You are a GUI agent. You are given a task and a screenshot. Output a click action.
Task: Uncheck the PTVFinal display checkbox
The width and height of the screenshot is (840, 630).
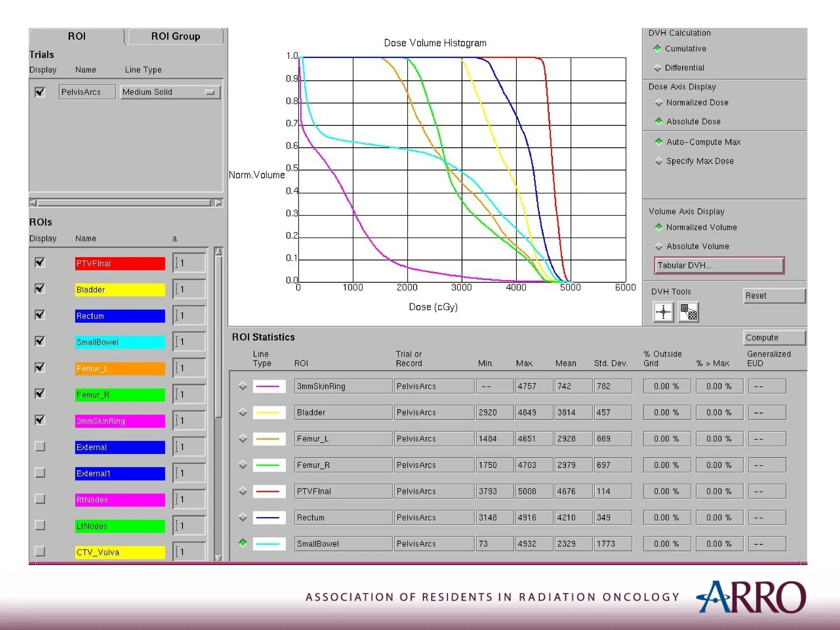(x=40, y=262)
